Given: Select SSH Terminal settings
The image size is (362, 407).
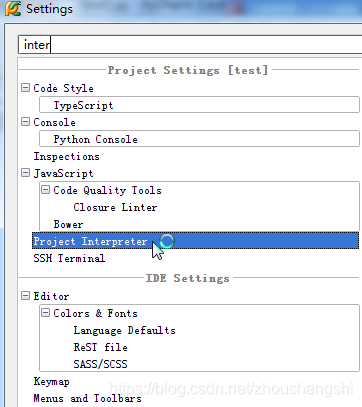Looking at the screenshot, I should point(69,258).
